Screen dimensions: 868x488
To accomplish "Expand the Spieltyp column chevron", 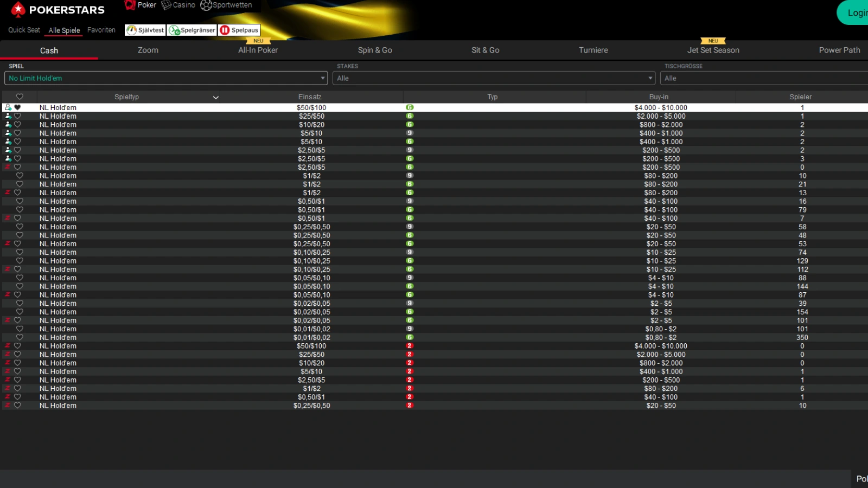I will (x=215, y=98).
